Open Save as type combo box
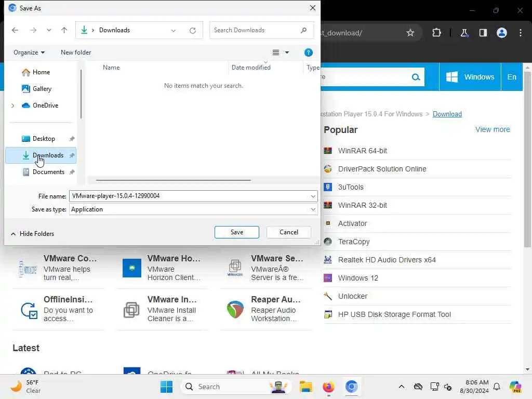The width and height of the screenshot is (532, 399). pyautogui.click(x=193, y=209)
